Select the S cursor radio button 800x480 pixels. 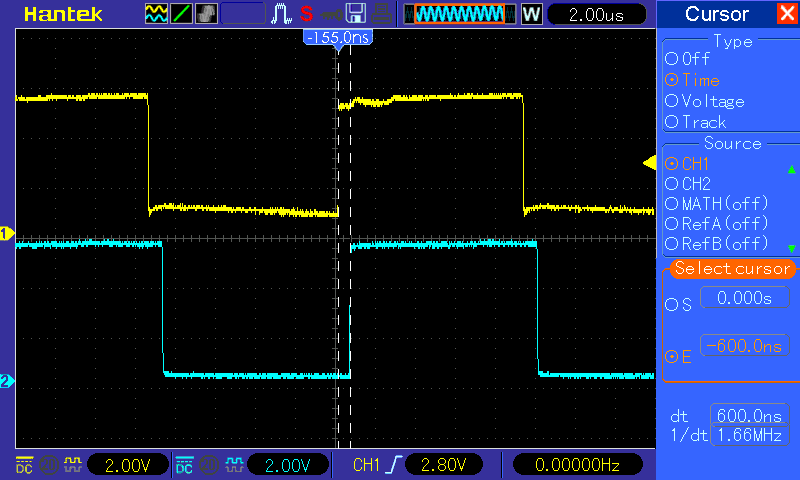pyautogui.click(x=671, y=304)
